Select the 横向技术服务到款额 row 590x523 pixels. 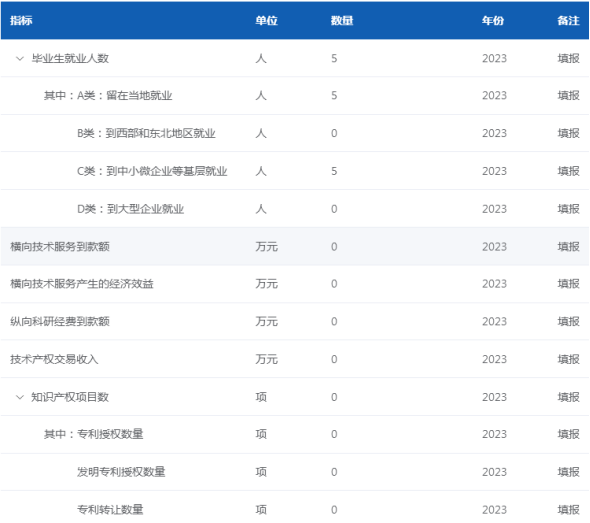295,246
